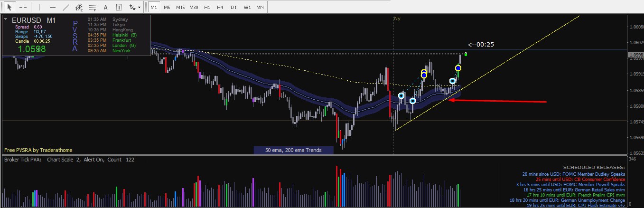Select the horizontal line drawing tool
644x208 pixels.
pyautogui.click(x=52, y=8)
